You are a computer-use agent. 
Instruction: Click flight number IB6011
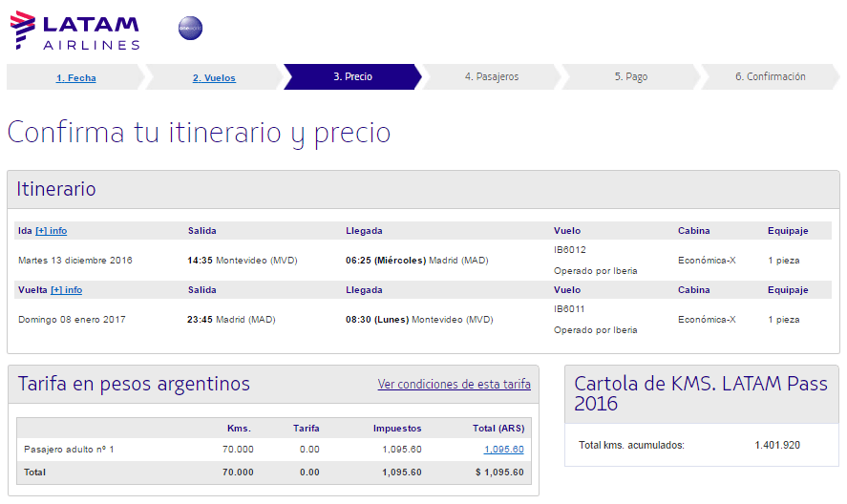[569, 309]
